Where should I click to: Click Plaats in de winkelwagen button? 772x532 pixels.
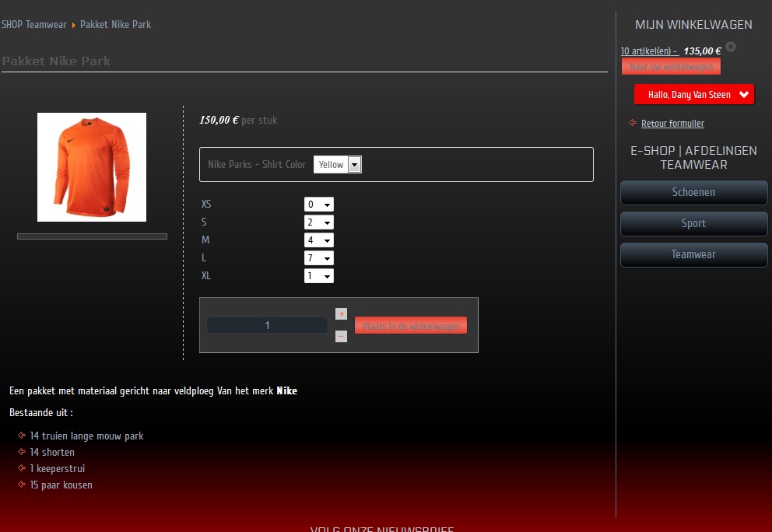click(x=411, y=325)
